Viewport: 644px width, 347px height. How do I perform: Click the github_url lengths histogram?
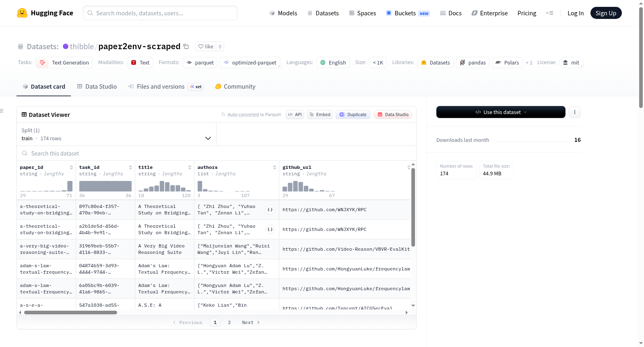pyautogui.click(x=309, y=186)
